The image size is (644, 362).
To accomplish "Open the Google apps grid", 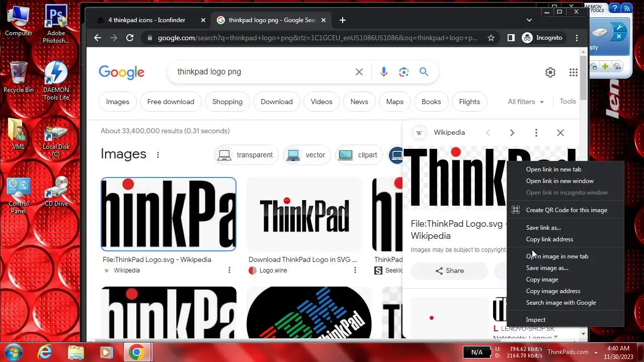I will pyautogui.click(x=574, y=72).
